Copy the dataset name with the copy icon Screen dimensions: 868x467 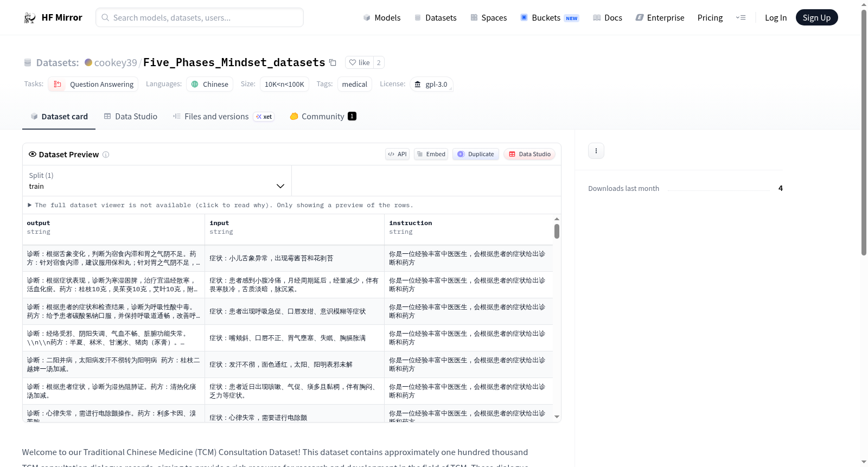pos(333,62)
